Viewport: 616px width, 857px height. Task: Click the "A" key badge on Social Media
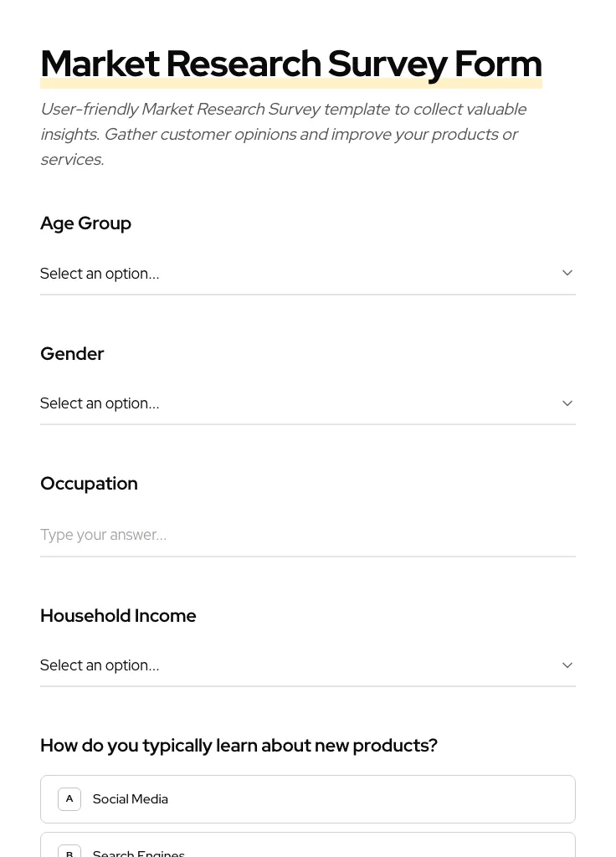[69, 798]
